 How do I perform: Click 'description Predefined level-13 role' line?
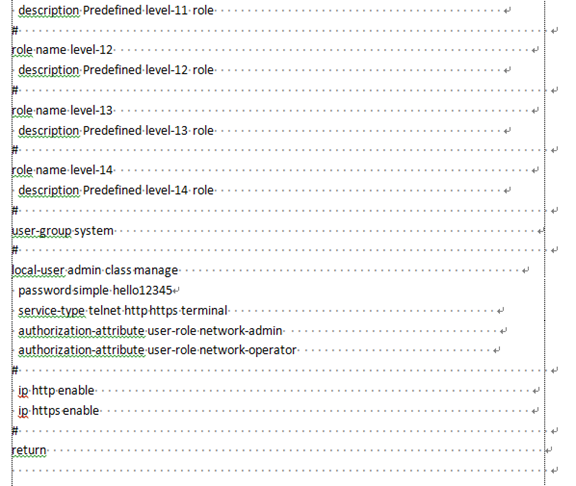click(x=116, y=130)
